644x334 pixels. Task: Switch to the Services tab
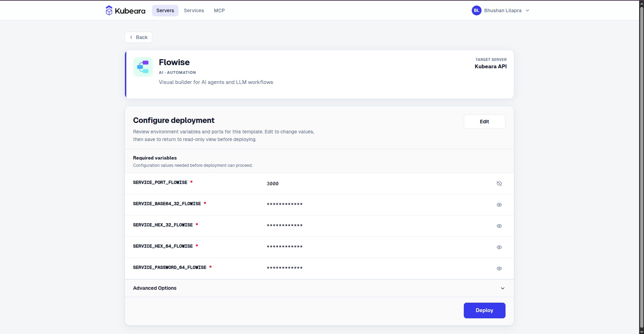point(194,10)
